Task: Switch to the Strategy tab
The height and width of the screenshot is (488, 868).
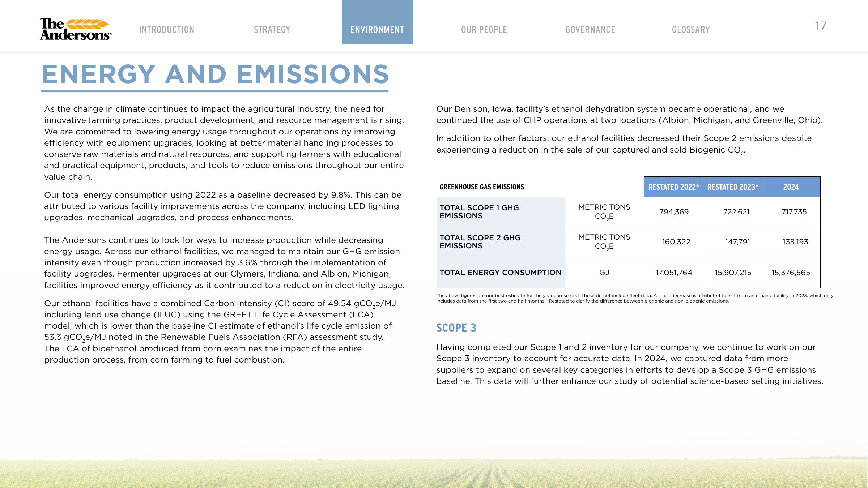Action: [x=272, y=30]
